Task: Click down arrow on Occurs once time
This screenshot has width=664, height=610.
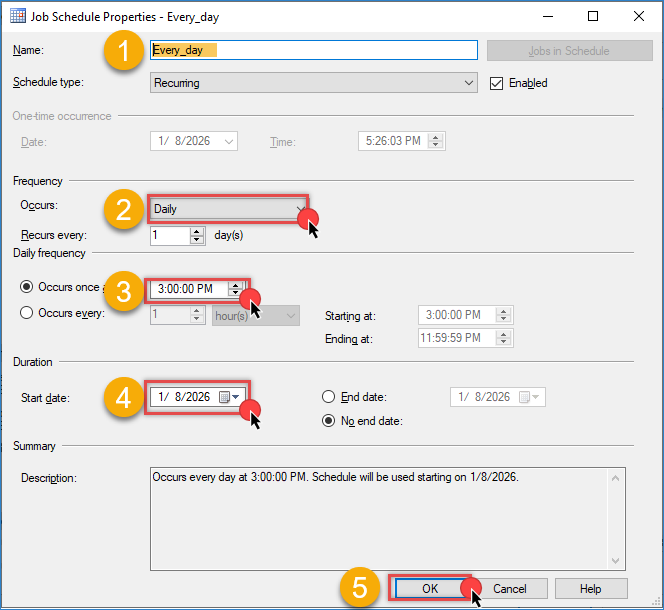Action: click(235, 294)
